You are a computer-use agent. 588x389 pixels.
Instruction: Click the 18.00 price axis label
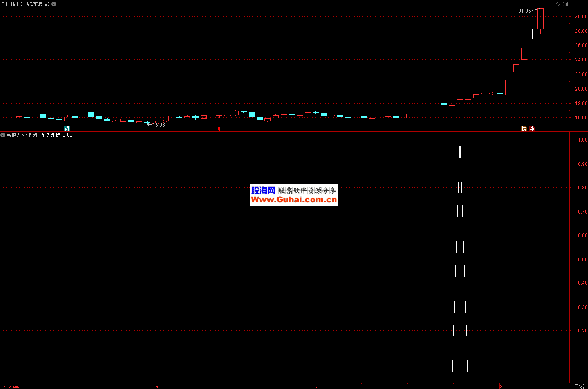point(581,104)
